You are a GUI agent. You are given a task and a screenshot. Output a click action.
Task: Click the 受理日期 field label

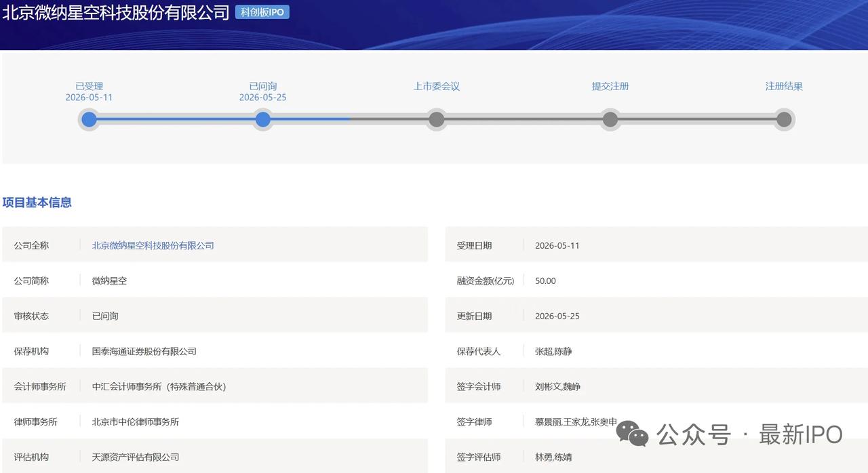coord(474,245)
